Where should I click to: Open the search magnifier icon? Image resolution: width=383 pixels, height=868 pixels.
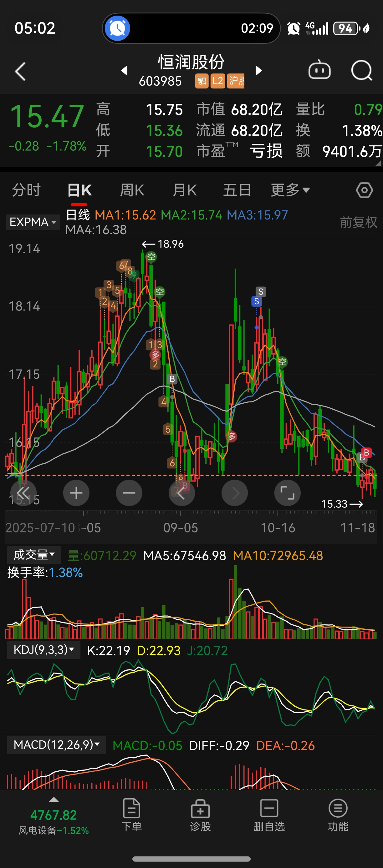pos(362,70)
